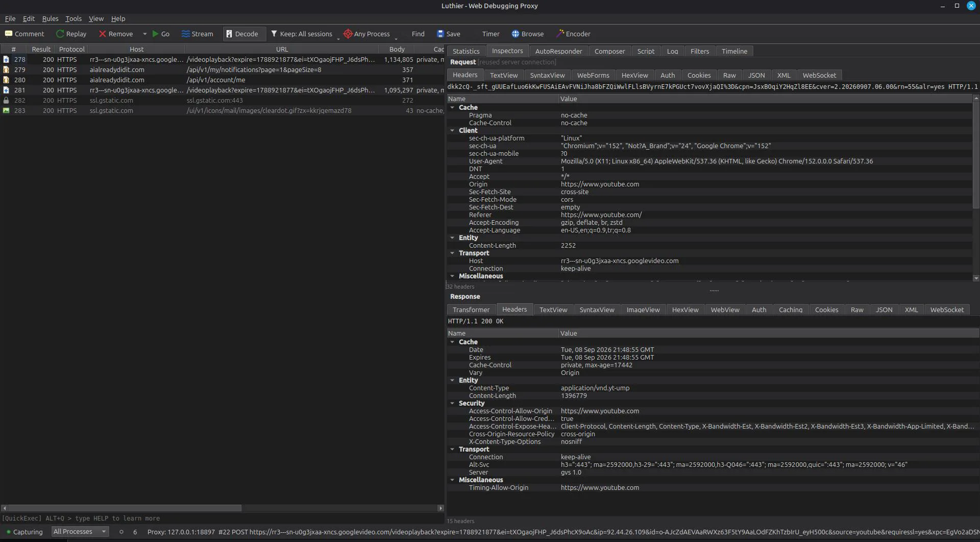
Task: Select the lock icon of session 282
Action: click(x=6, y=100)
